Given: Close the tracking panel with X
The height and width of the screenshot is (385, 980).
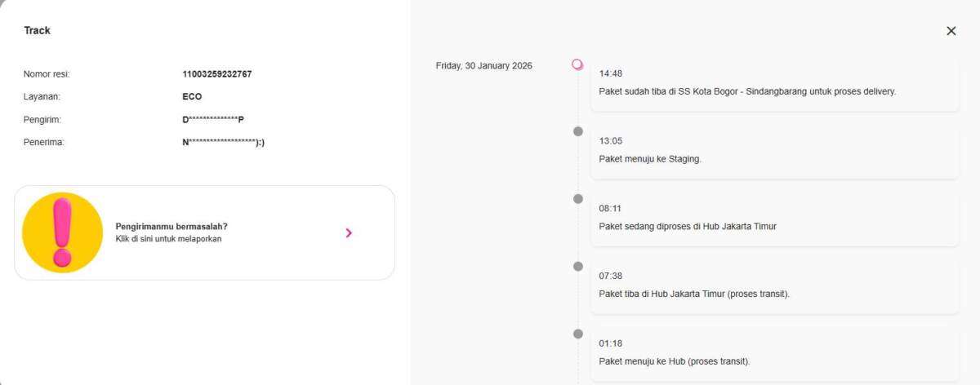Looking at the screenshot, I should coord(951,31).
